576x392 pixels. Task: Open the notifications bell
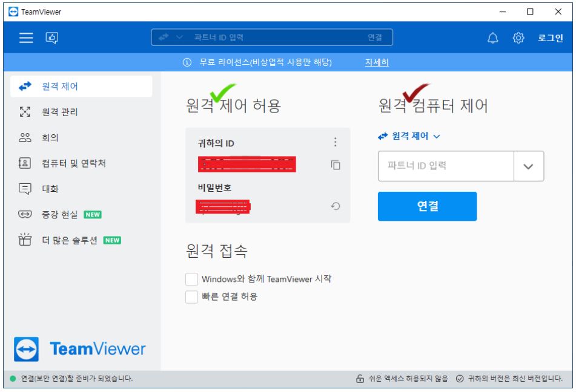click(x=492, y=38)
